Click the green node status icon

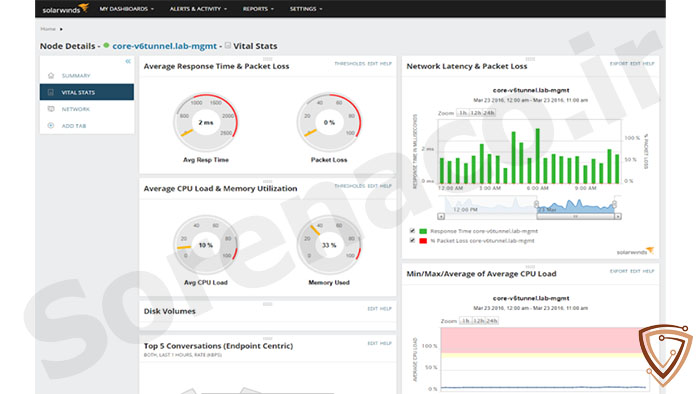pos(106,46)
